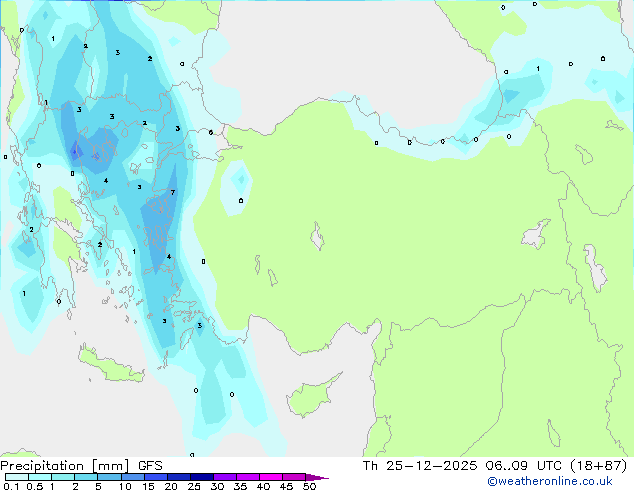The image size is (634, 490).
Task: Open the weatheronline.co.uk copyright link
Action: (x=550, y=481)
